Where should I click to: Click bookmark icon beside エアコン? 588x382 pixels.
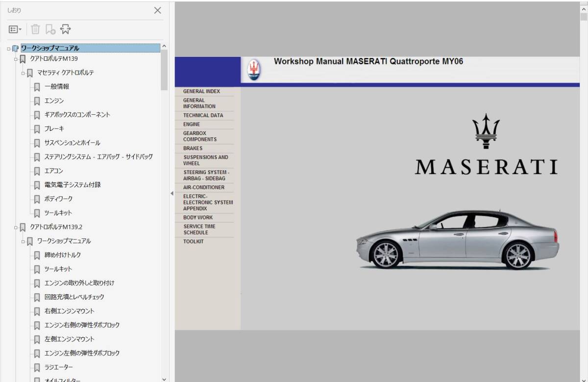pyautogui.click(x=37, y=171)
